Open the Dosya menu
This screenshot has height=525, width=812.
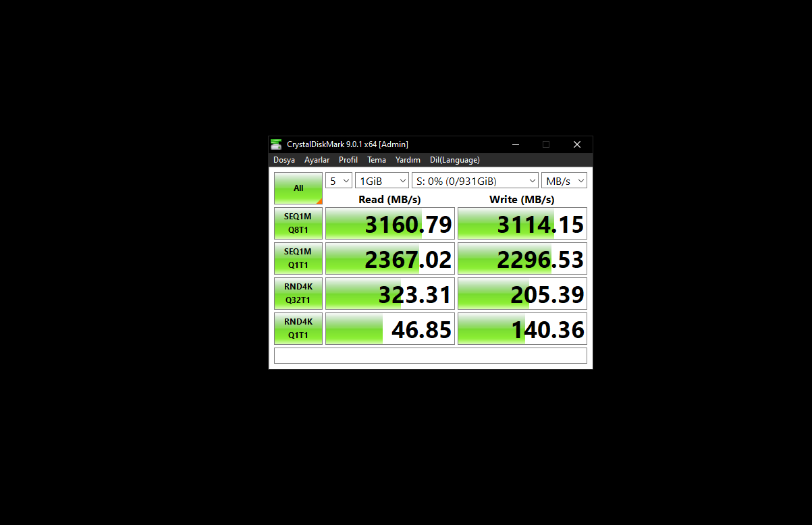click(x=284, y=160)
